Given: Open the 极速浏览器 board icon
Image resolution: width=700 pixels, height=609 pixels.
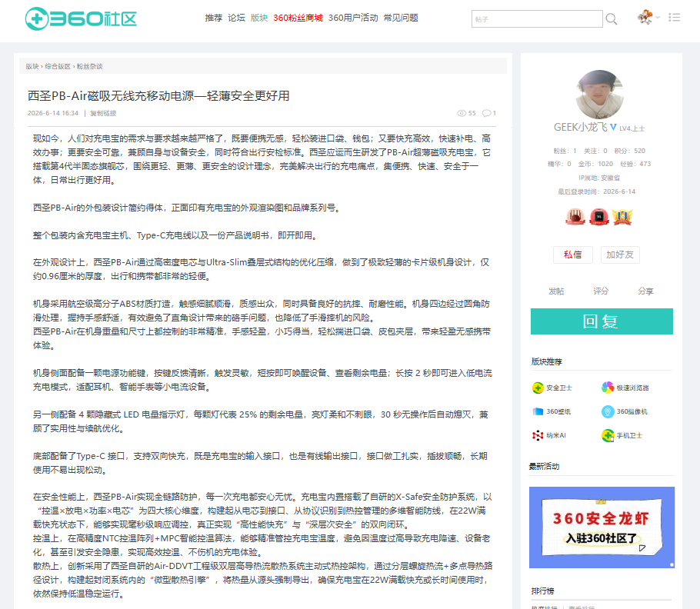Looking at the screenshot, I should tap(608, 388).
